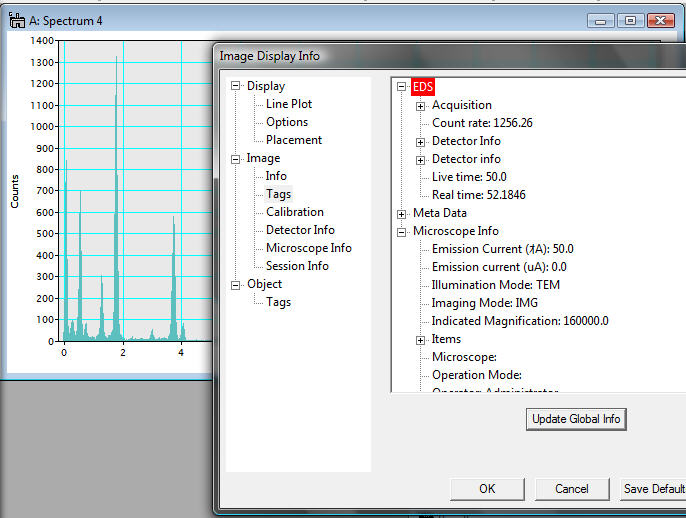Viewport: 686px width, 518px height.
Task: Select Options under Display
Action: click(287, 122)
